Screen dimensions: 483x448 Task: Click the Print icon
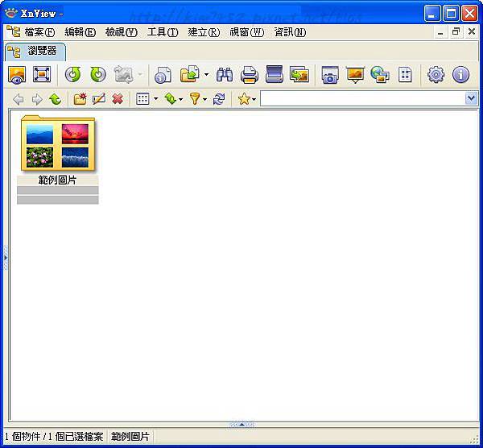click(250, 75)
